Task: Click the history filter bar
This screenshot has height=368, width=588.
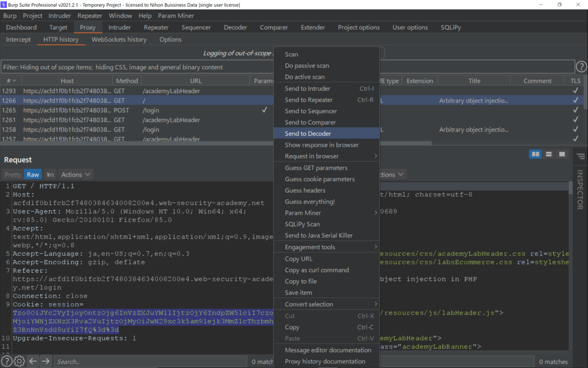Action: click(288, 67)
